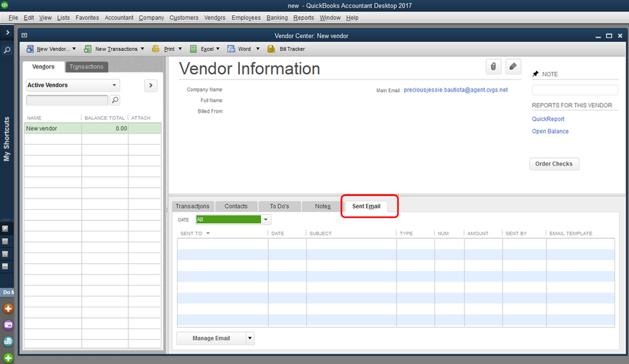Open the File menu

(13, 18)
